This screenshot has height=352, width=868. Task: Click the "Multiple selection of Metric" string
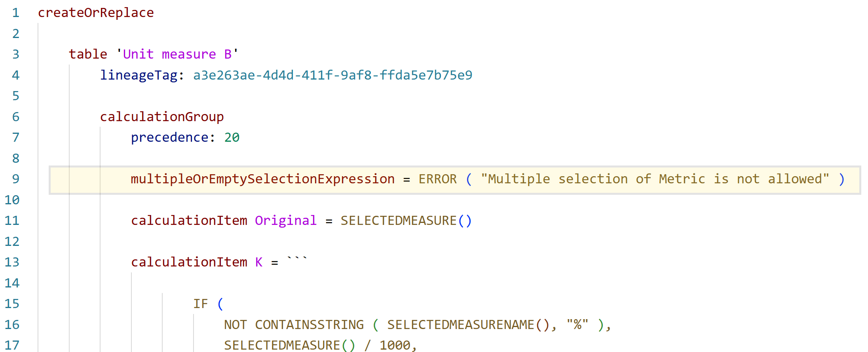(655, 179)
